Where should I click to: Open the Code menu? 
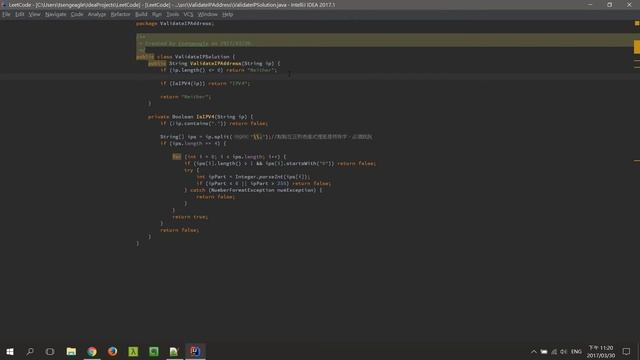point(77,14)
